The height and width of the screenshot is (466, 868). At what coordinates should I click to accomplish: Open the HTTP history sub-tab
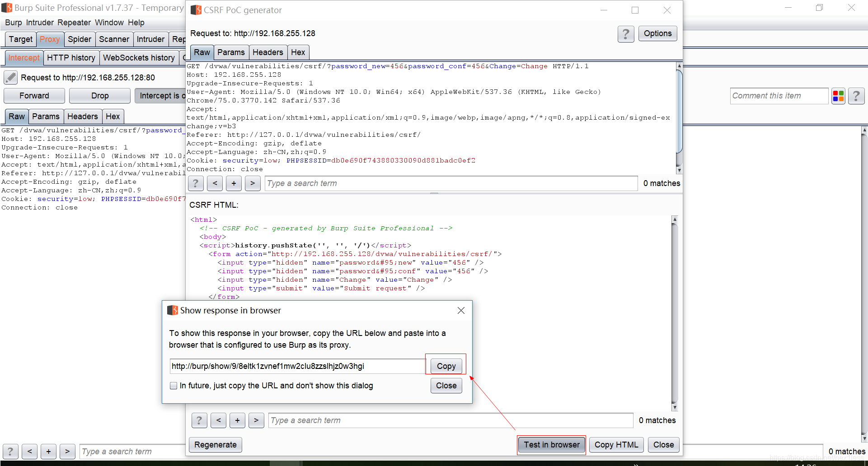pyautogui.click(x=71, y=58)
